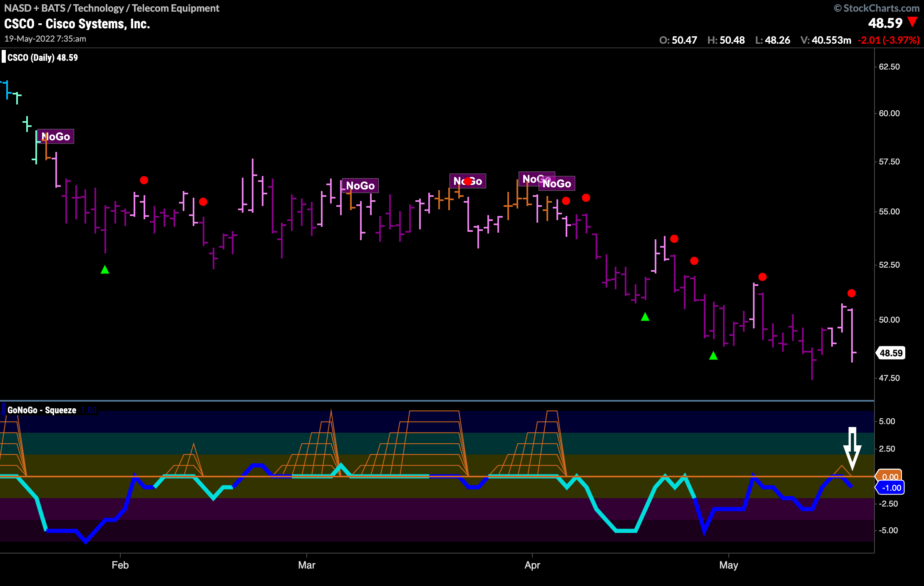Click the 62.50 price axis label
This screenshot has width=924, height=586.
click(889, 67)
